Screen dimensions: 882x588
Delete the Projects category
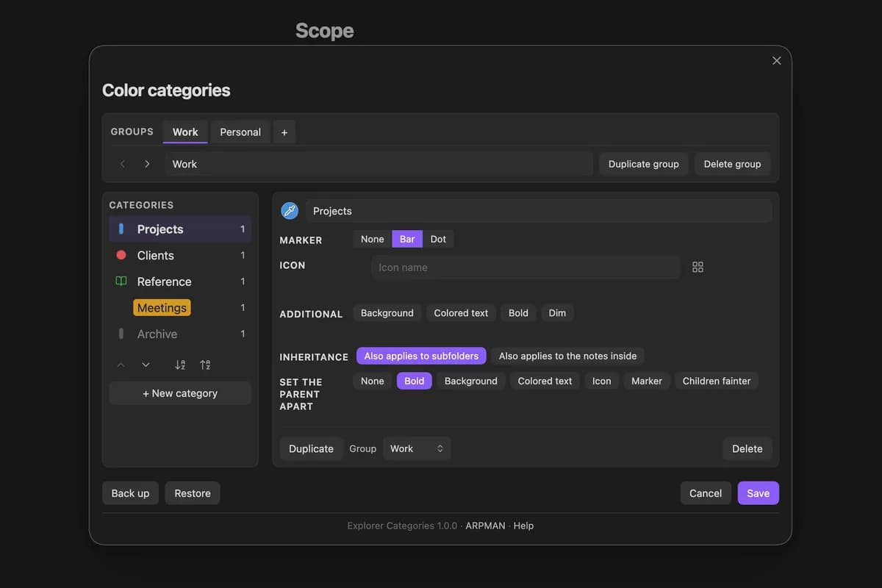point(747,448)
